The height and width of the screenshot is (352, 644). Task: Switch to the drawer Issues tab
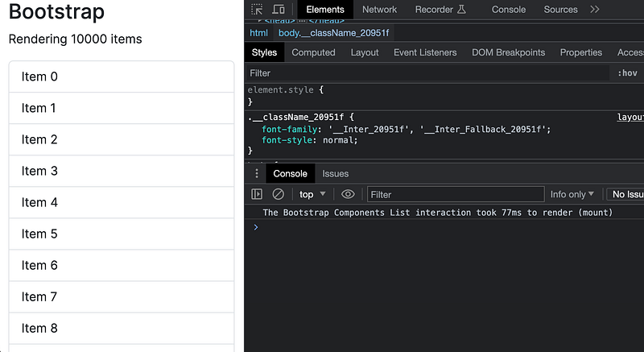(x=335, y=174)
